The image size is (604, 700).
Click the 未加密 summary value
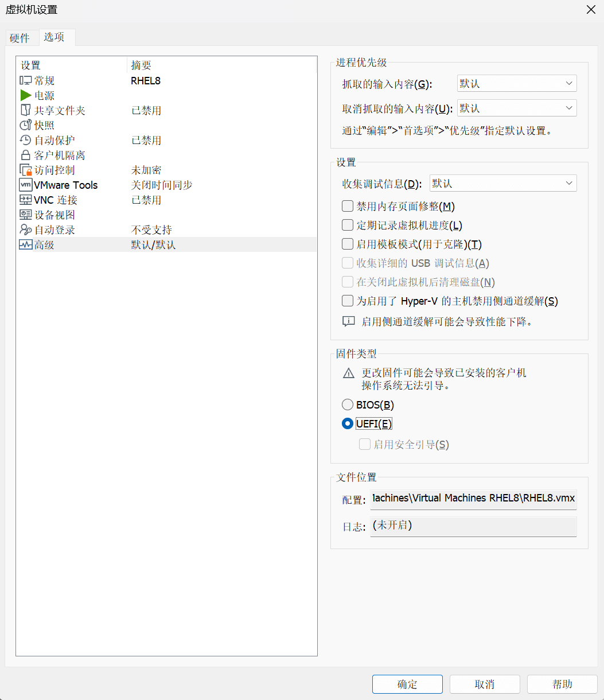(146, 170)
